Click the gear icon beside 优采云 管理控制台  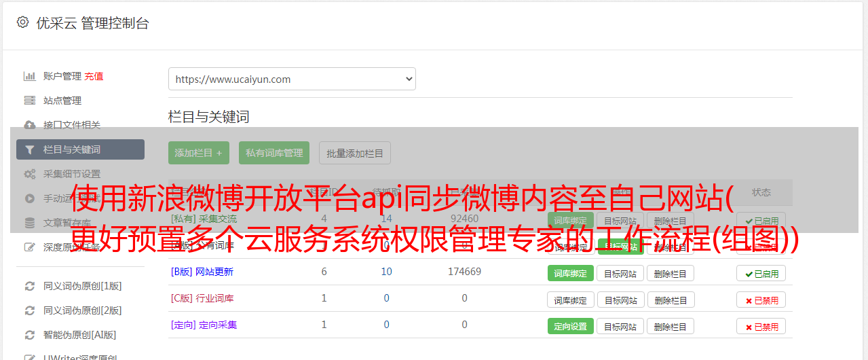coord(22,22)
